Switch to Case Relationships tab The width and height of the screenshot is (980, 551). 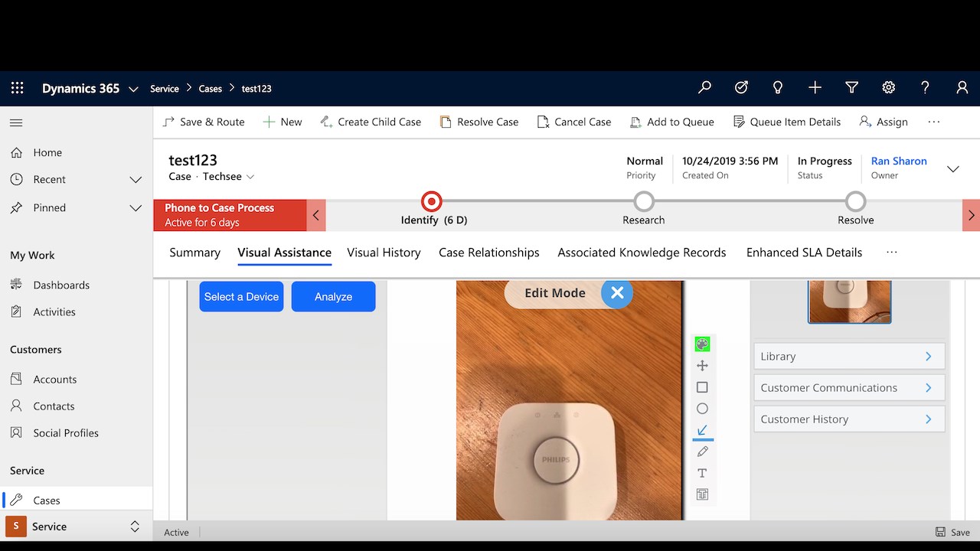[x=489, y=253]
